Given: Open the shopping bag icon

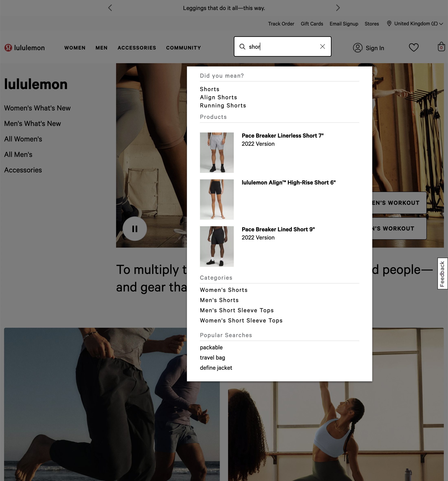Looking at the screenshot, I should pyautogui.click(x=441, y=47).
